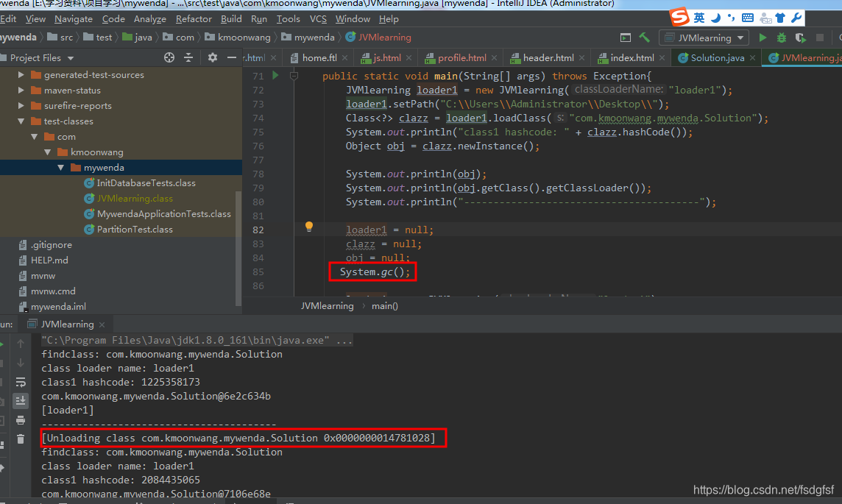Image resolution: width=842 pixels, height=504 pixels.
Task: Click the Up stack trace arrow
Action: [21, 344]
